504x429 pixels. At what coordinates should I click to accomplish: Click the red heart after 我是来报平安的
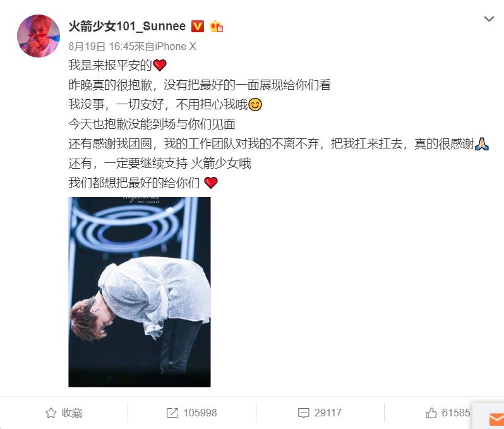[160, 65]
